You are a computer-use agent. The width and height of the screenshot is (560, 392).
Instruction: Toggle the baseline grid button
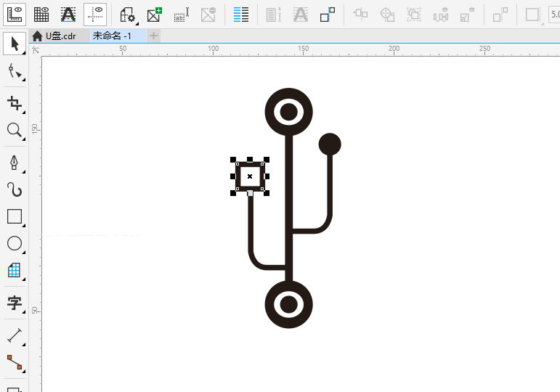(x=68, y=15)
